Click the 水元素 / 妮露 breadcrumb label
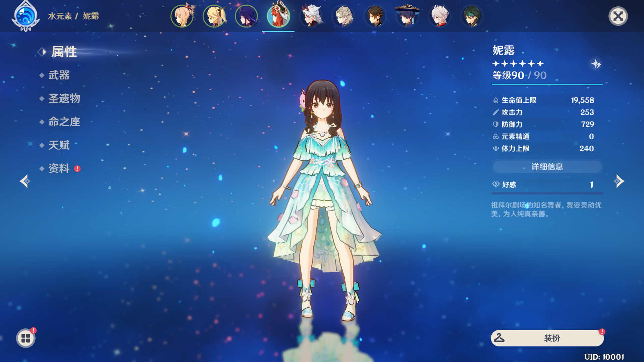This screenshot has height=362, width=644. point(73,16)
